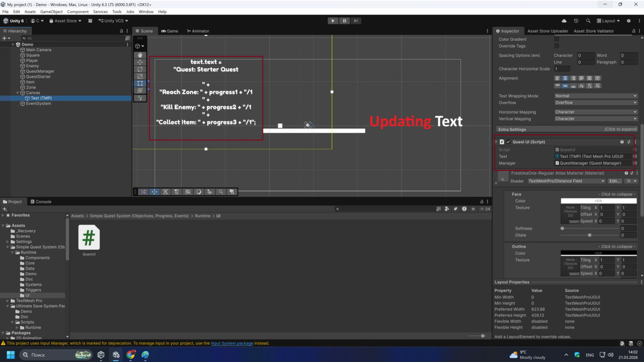Click the Unity VCS button
The width and height of the screenshot is (644, 362).
pyautogui.click(x=113, y=21)
